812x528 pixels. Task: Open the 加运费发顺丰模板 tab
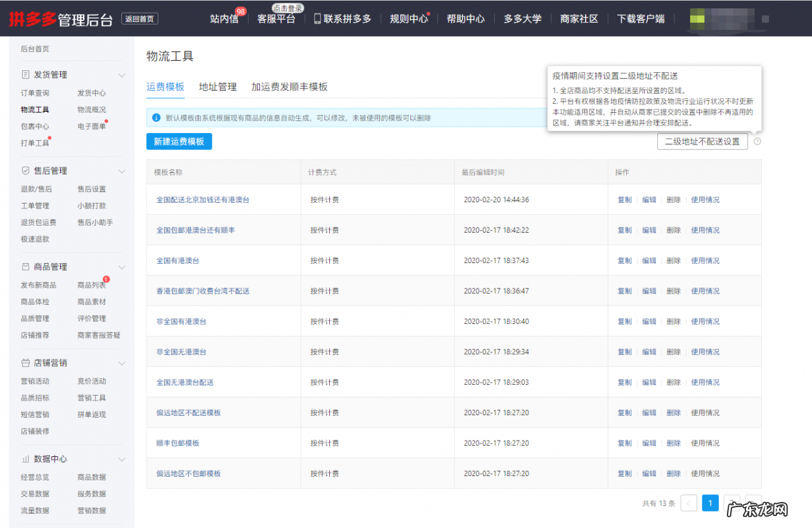(x=289, y=87)
